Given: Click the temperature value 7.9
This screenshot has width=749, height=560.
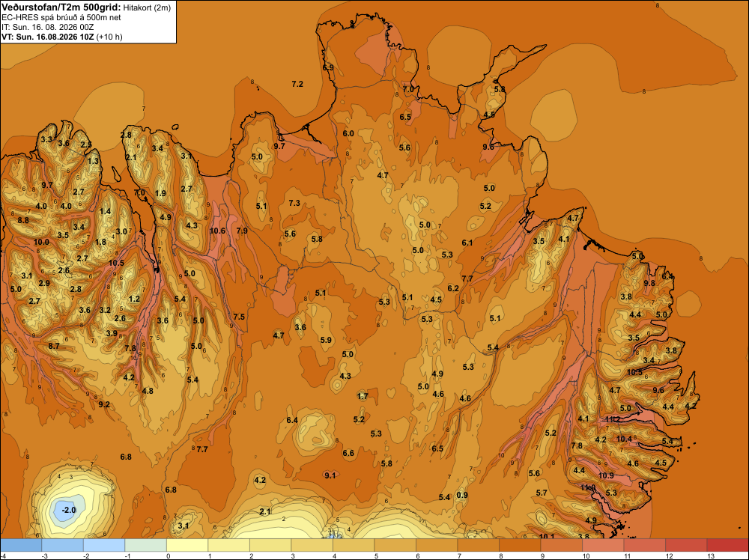Looking at the screenshot, I should [x=242, y=231].
